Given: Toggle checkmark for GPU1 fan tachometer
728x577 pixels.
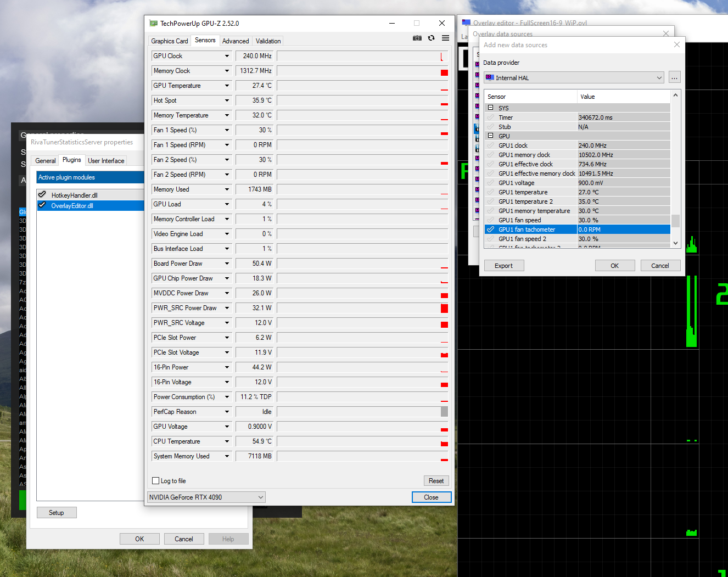Looking at the screenshot, I should pyautogui.click(x=491, y=229).
